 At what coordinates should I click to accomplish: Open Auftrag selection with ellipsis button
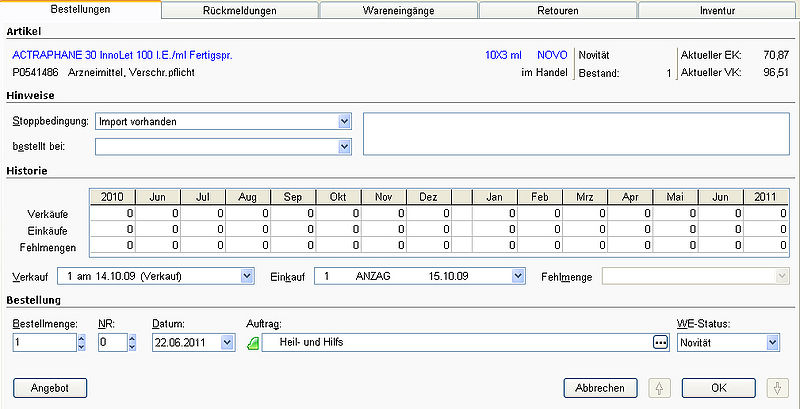pos(660,343)
